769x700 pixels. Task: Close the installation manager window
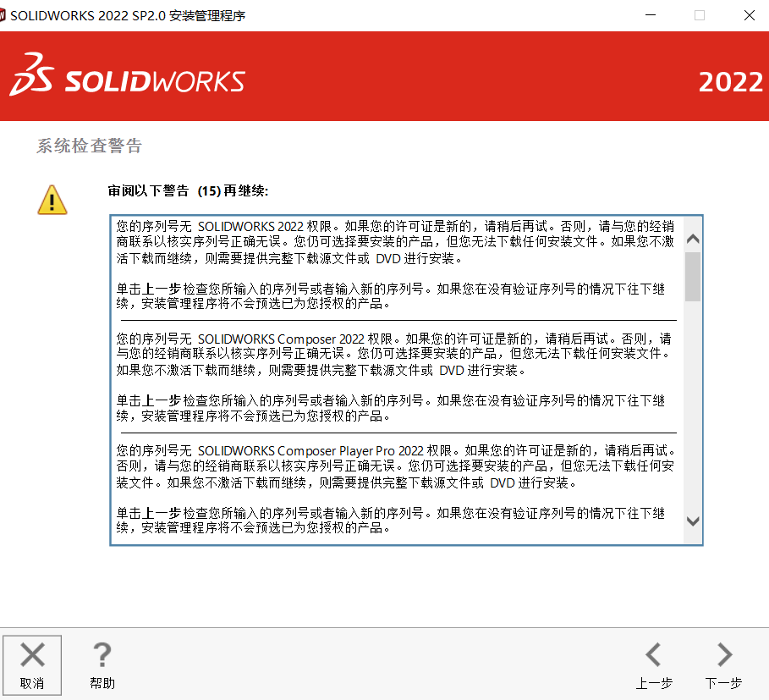click(x=749, y=15)
